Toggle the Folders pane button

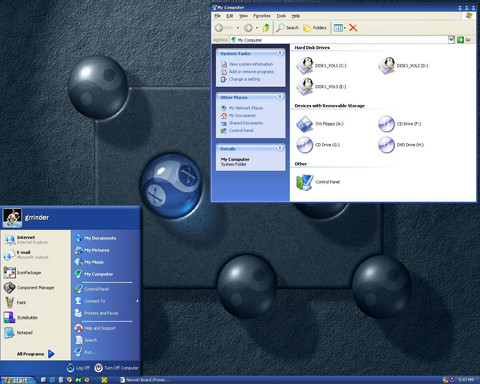pos(315,28)
